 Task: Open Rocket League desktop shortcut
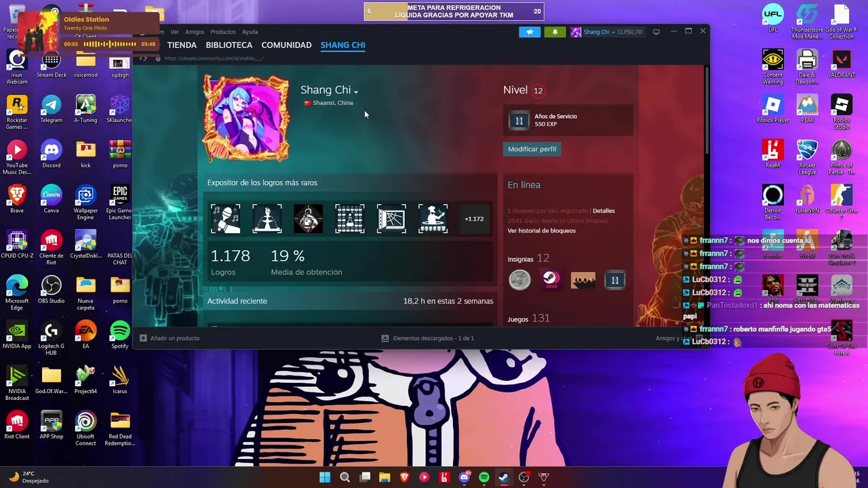coord(807,157)
